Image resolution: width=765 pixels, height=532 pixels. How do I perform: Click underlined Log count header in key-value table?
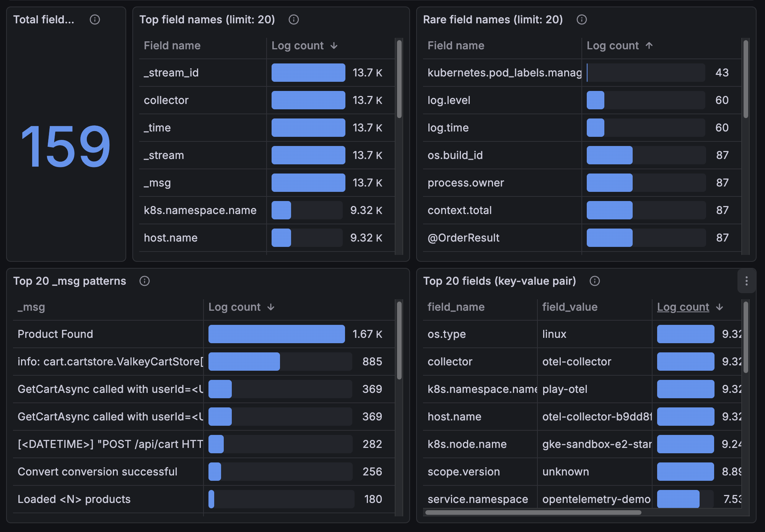tap(683, 307)
